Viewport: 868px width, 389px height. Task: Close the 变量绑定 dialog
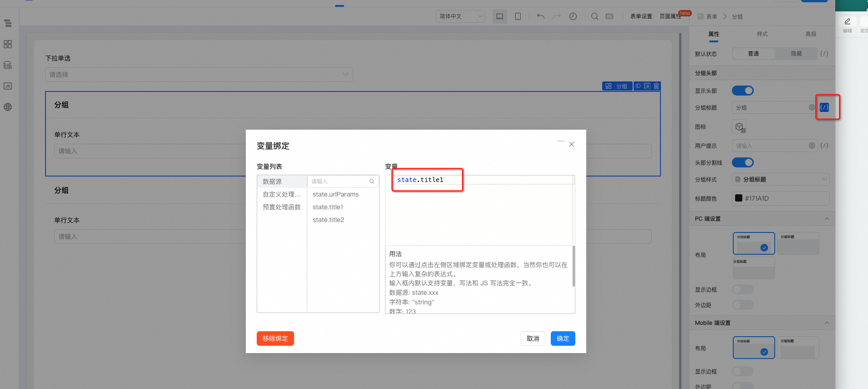[572, 144]
